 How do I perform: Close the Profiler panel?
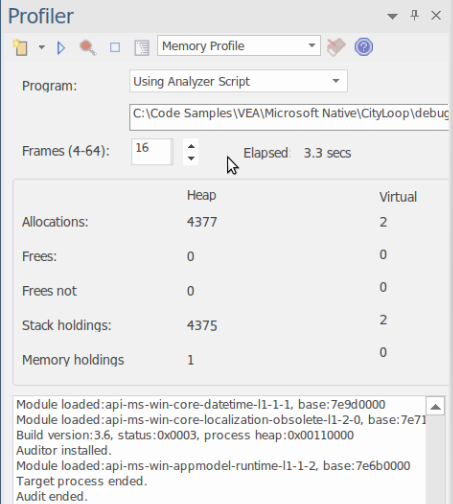(x=436, y=15)
